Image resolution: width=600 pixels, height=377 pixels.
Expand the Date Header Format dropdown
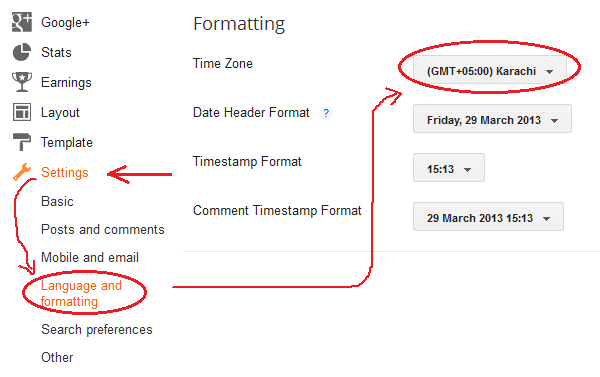492,120
